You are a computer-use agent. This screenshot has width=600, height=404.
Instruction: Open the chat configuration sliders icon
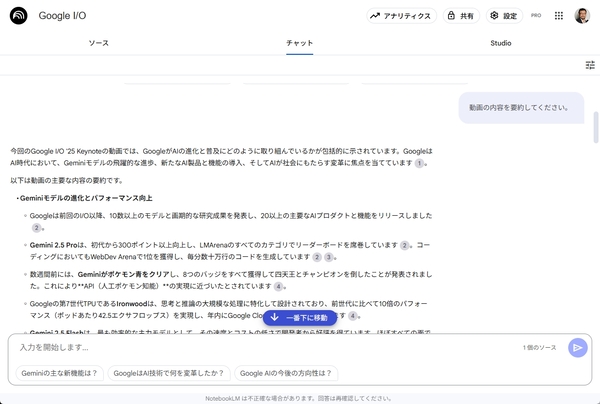point(590,65)
